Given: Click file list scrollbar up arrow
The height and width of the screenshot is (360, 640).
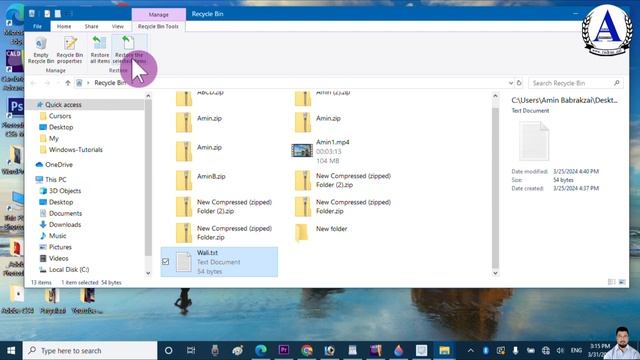Looking at the screenshot, I should pyautogui.click(x=495, y=96).
